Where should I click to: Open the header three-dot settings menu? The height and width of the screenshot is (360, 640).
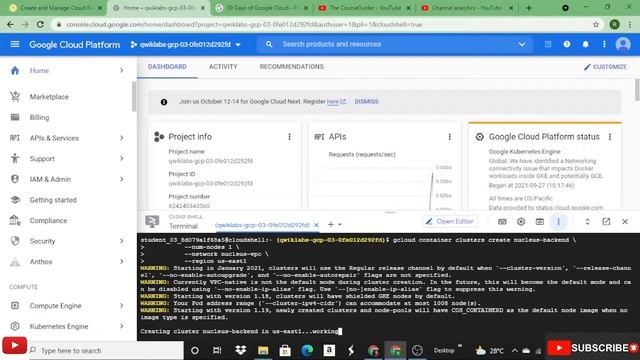604,44
